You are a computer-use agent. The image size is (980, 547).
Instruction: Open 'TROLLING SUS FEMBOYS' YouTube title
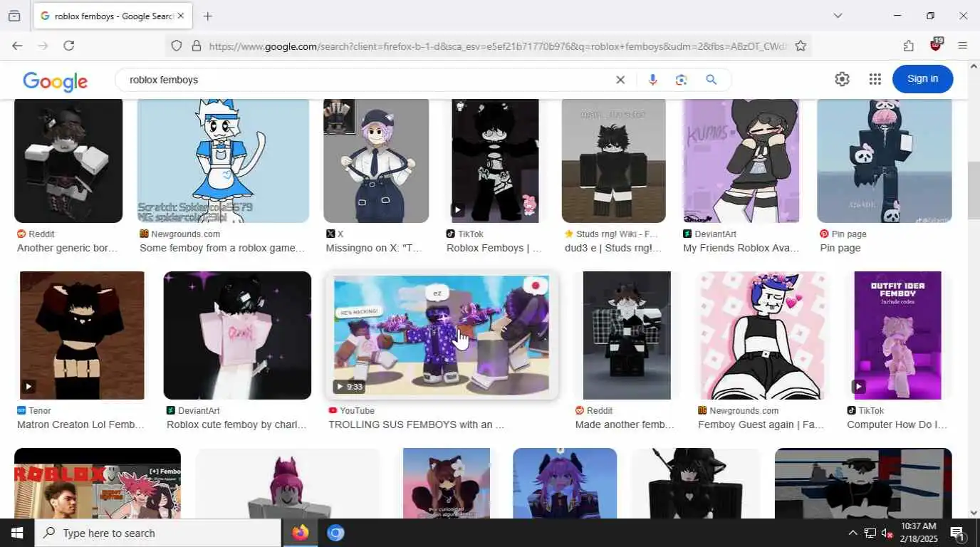416,424
